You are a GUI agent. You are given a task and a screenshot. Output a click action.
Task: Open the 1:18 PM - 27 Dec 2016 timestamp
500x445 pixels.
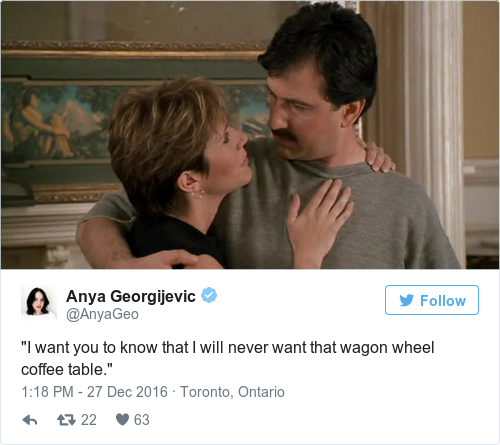point(94,392)
